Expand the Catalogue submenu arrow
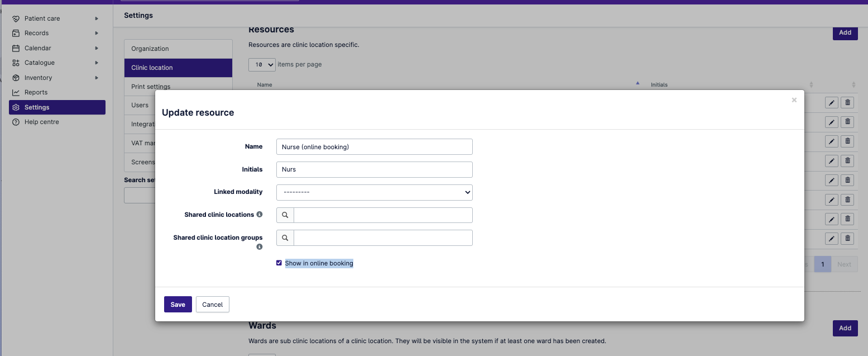 [x=97, y=63]
